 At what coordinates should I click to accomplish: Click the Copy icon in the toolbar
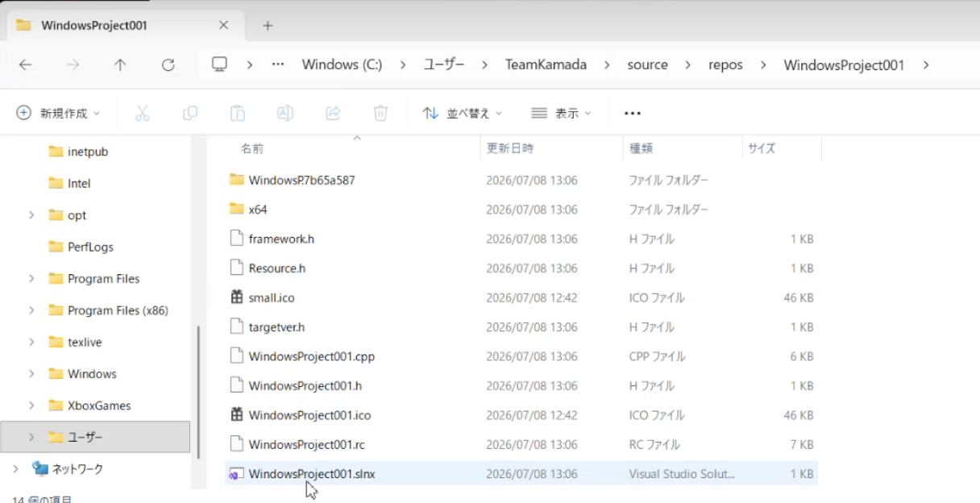pyautogui.click(x=190, y=114)
